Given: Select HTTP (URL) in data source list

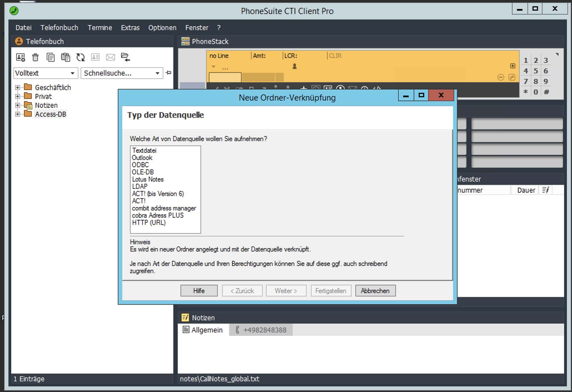Looking at the screenshot, I should pyautogui.click(x=149, y=223).
